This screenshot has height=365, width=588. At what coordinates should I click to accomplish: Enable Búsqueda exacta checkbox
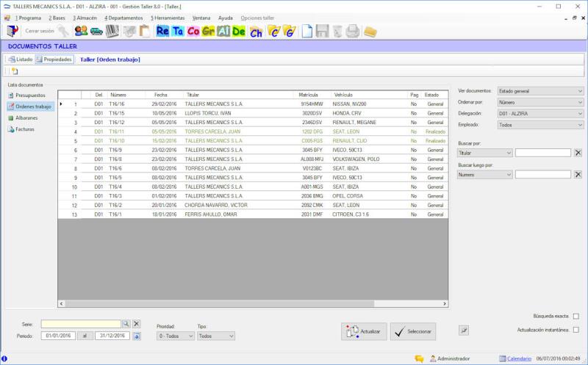(576, 317)
